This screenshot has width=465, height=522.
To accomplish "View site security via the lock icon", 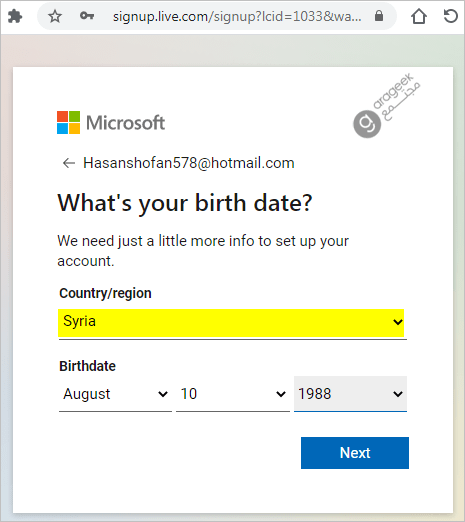I will coord(379,16).
